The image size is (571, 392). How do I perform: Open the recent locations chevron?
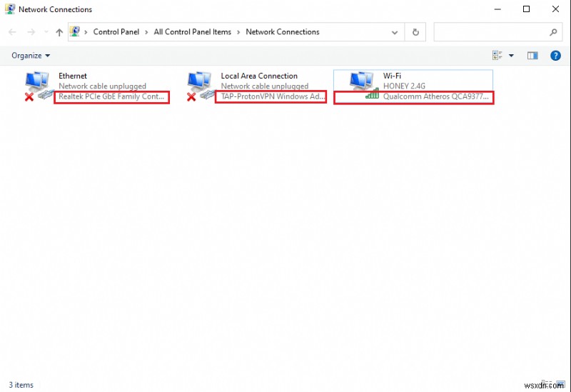tap(46, 32)
